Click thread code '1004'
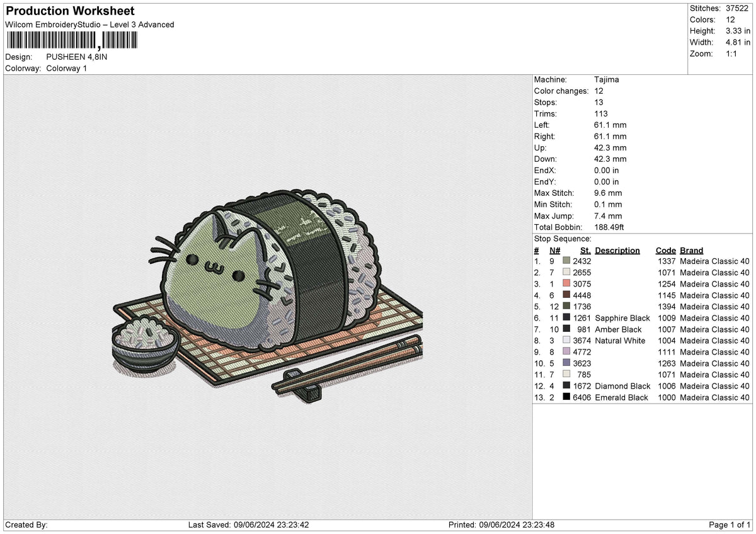The height and width of the screenshot is (534, 756). [x=666, y=341]
